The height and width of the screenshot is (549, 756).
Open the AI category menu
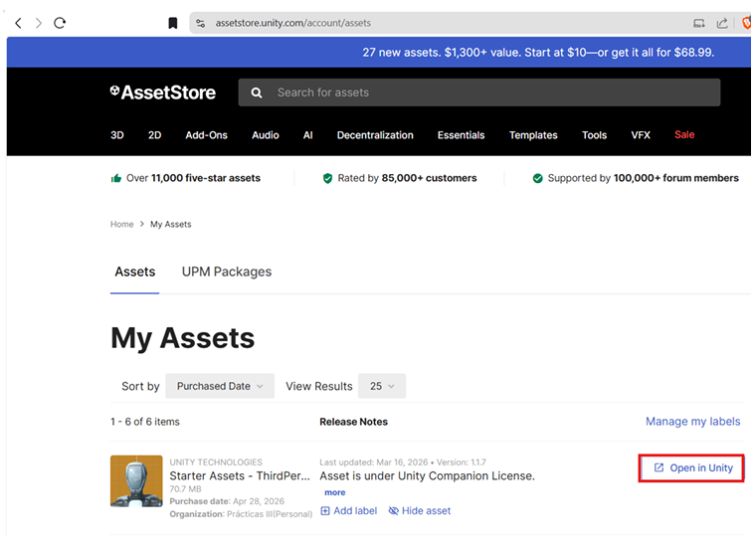click(308, 135)
